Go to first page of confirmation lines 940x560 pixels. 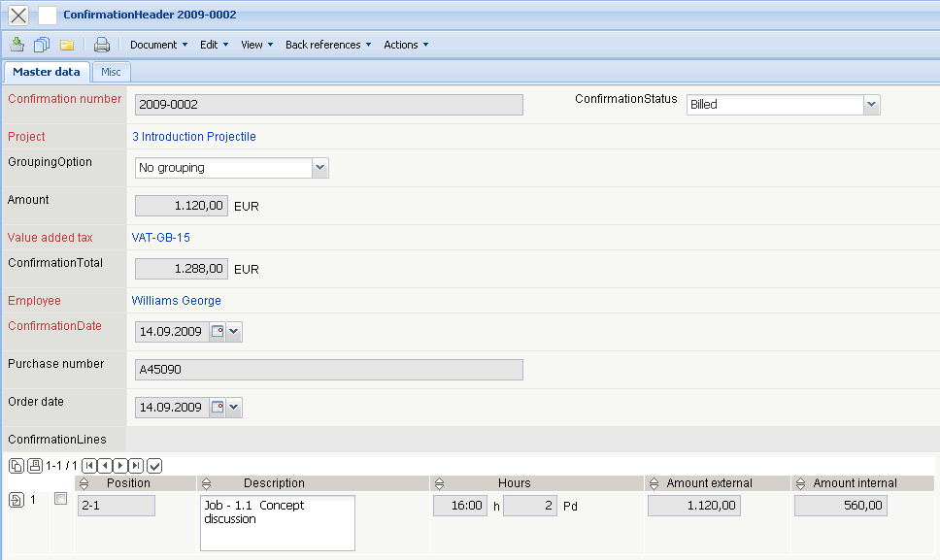point(89,466)
